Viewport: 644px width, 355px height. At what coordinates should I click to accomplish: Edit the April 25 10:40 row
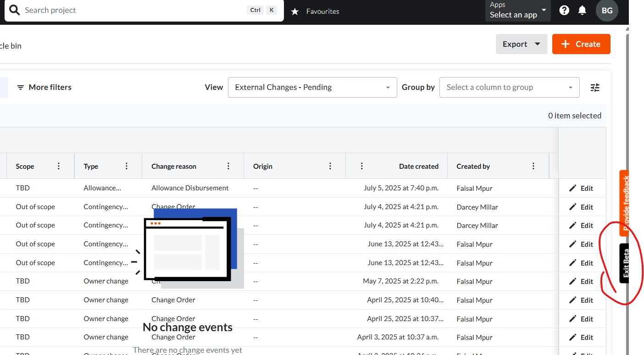pyautogui.click(x=581, y=300)
